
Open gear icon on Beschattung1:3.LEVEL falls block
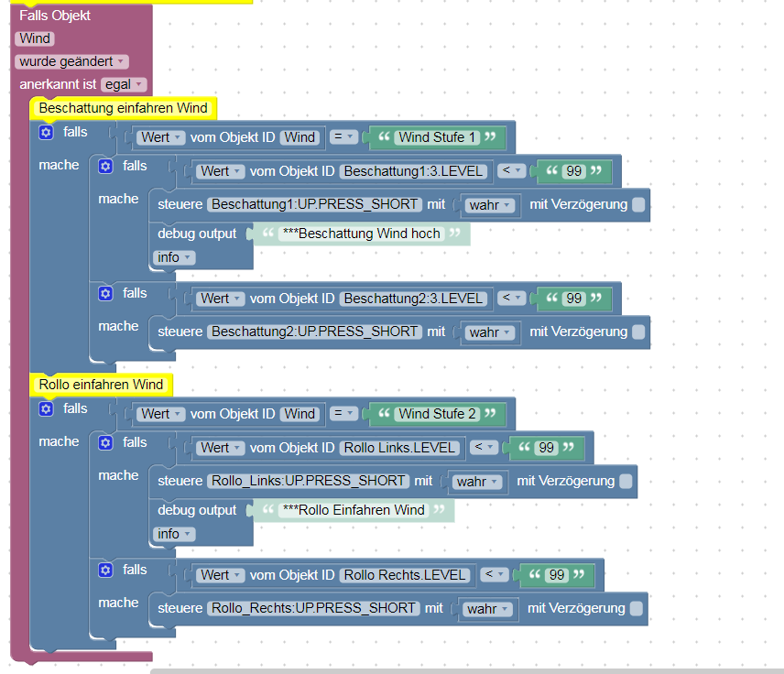click(105, 166)
